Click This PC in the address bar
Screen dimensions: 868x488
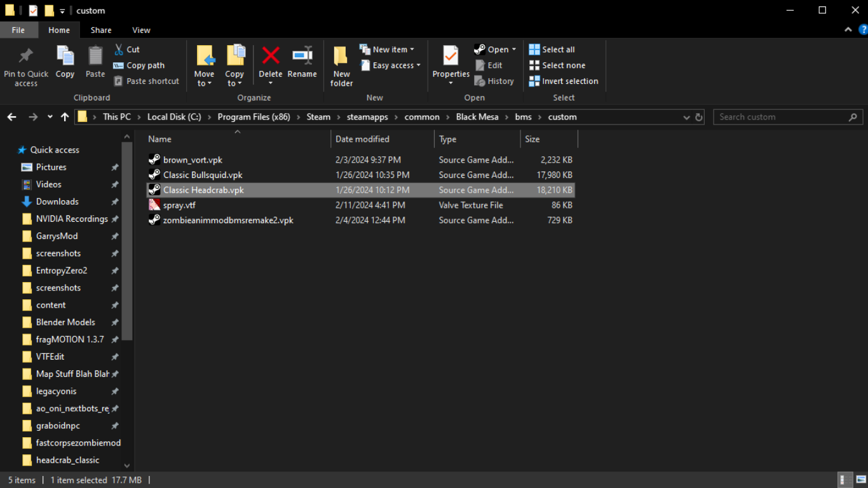pos(117,117)
